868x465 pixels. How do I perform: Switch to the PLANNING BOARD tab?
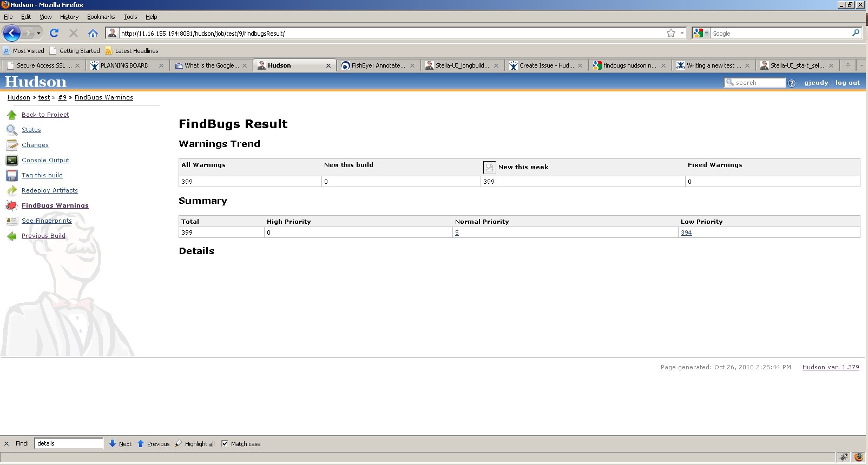[124, 65]
